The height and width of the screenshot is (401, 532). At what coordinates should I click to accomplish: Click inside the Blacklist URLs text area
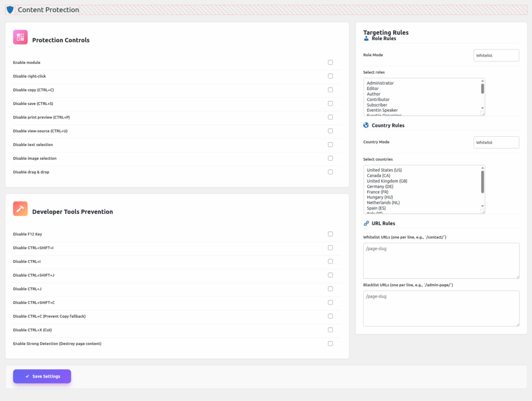click(x=441, y=308)
